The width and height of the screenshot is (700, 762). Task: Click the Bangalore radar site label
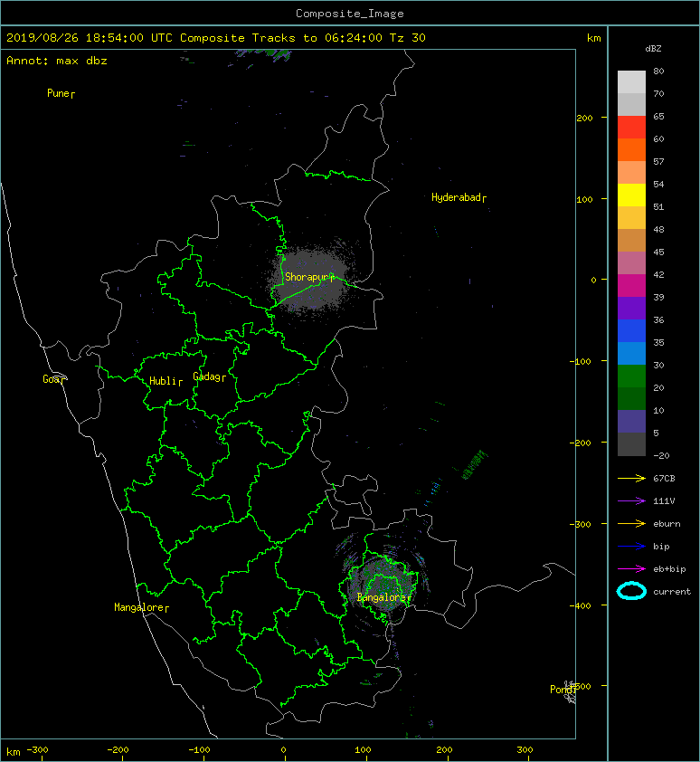[x=383, y=597]
